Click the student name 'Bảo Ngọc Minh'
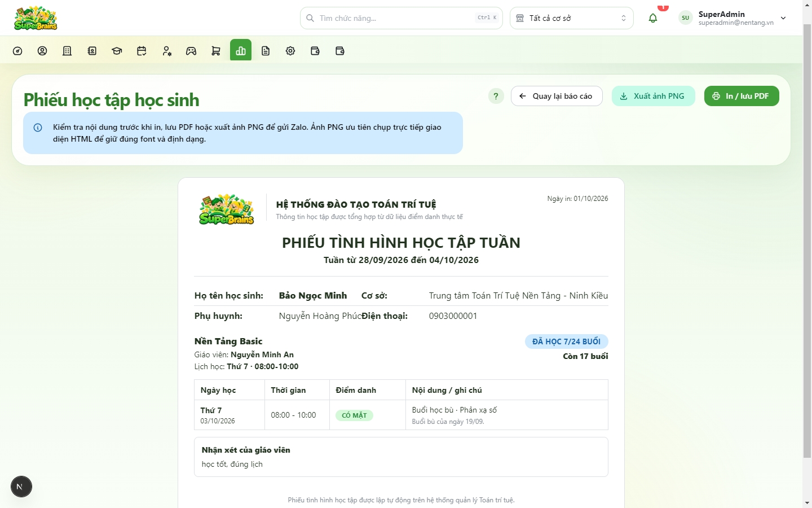812x508 pixels. click(313, 296)
